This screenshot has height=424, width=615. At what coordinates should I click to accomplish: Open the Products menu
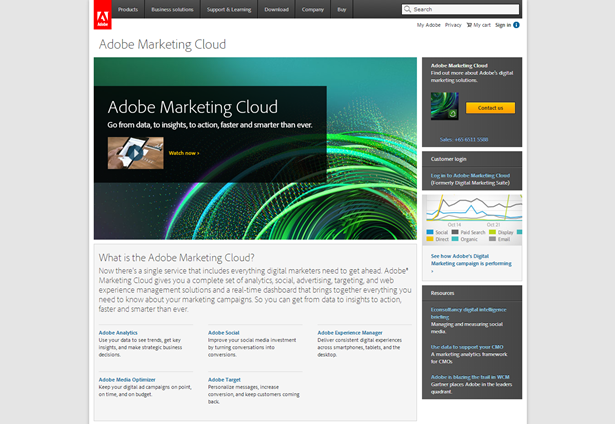pyautogui.click(x=128, y=9)
